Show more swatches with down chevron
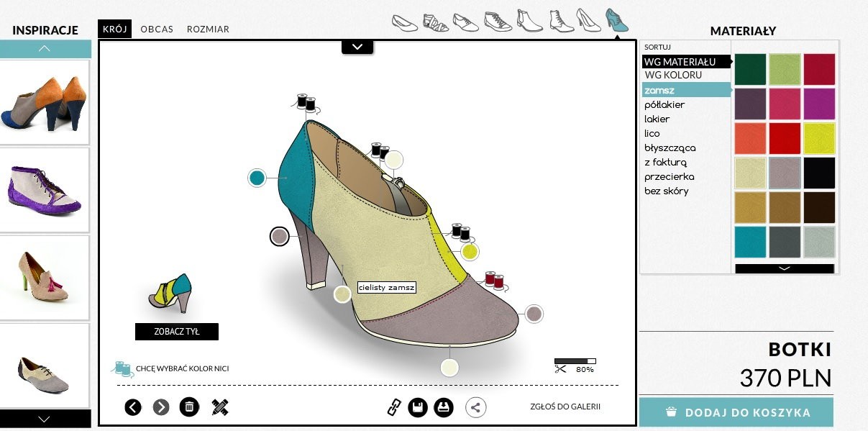 tap(785, 268)
